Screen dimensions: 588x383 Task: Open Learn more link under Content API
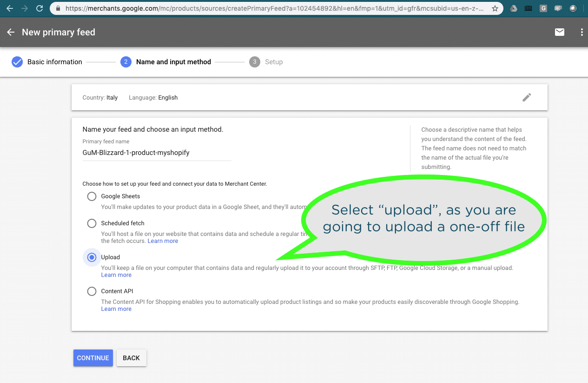click(116, 309)
